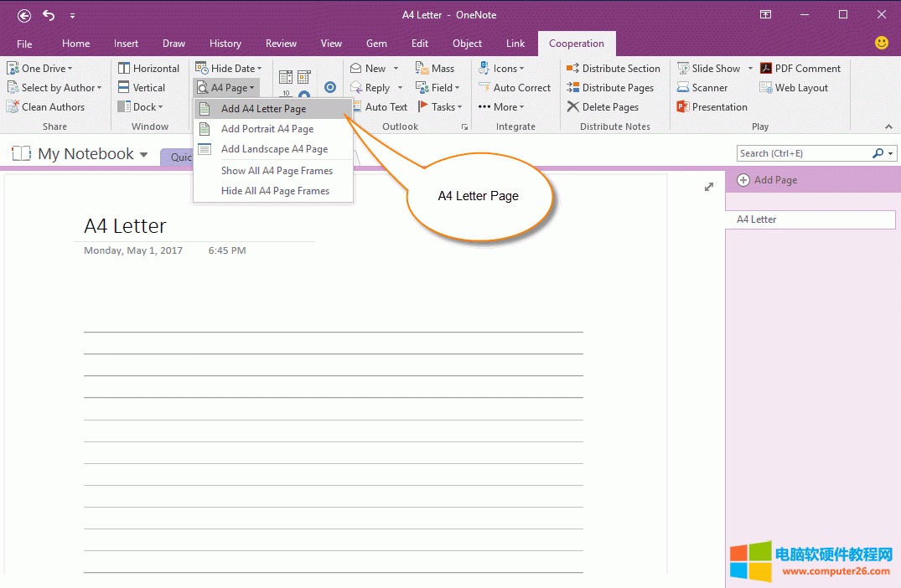Switch to the Gem ribbon tab
901x588 pixels.
point(376,44)
